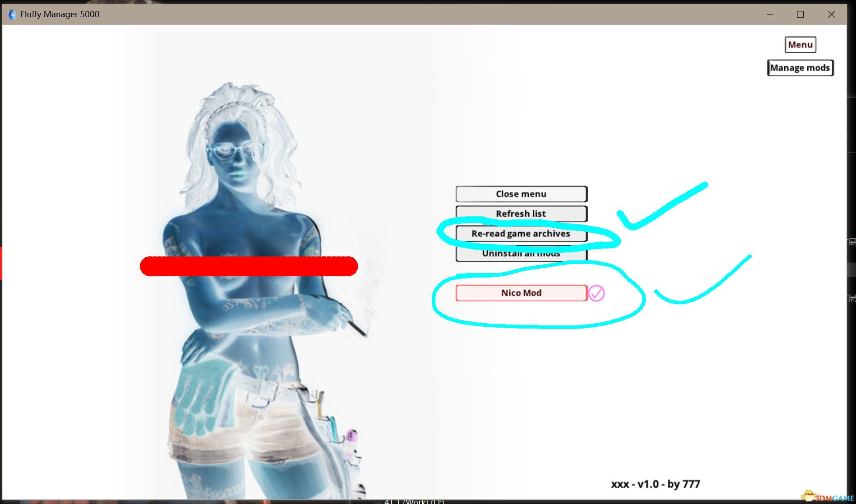
Task: Select Re-read game archives
Action: 521,234
